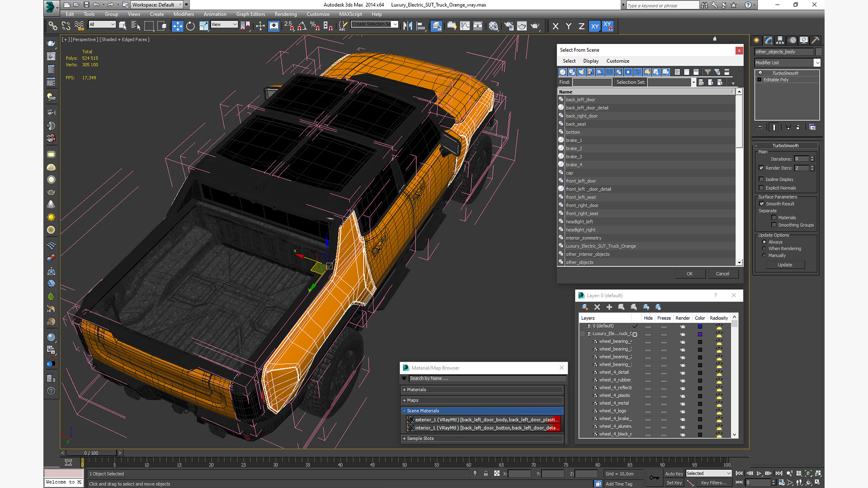
Task: Click the Auto Key button
Action: pos(674,474)
